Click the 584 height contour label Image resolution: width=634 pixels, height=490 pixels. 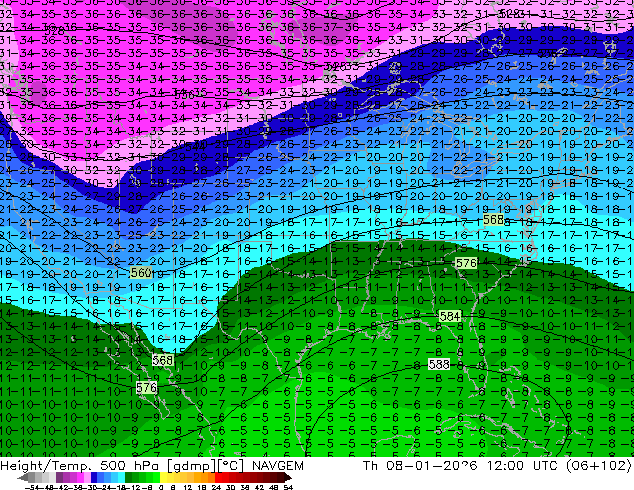coord(450,316)
